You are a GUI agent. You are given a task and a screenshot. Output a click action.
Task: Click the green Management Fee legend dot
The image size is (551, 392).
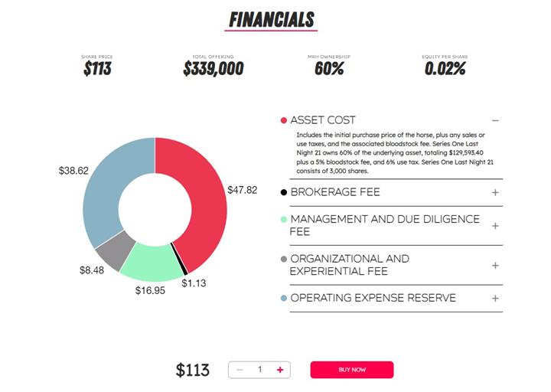coord(284,219)
